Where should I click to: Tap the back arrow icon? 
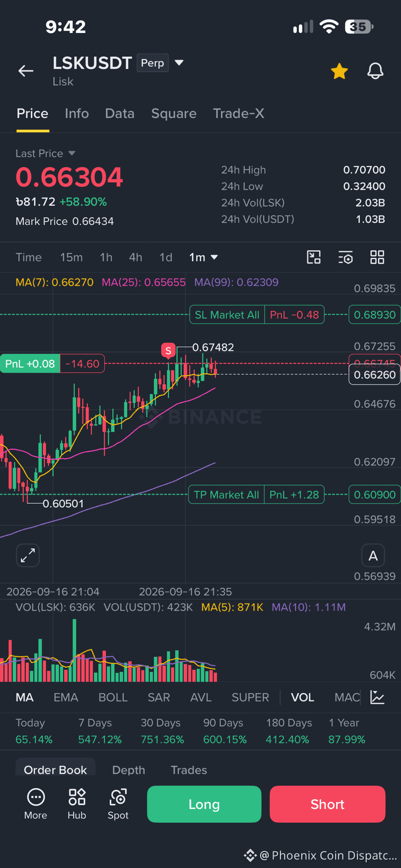click(x=26, y=71)
